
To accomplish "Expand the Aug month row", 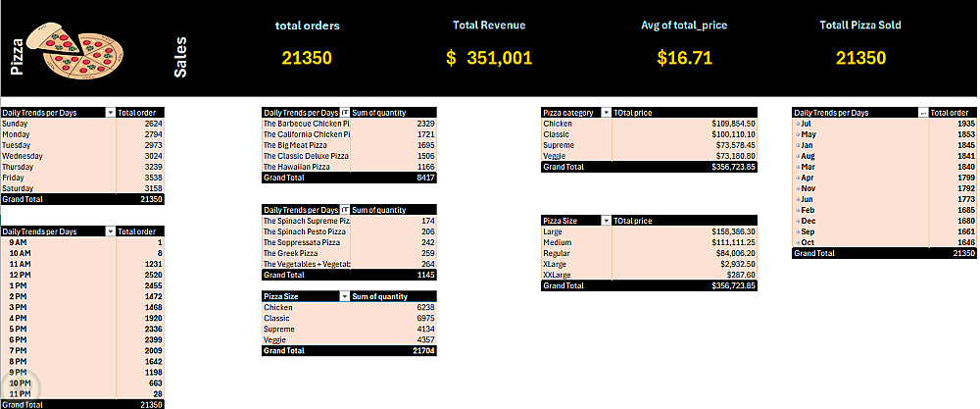I will (797, 156).
